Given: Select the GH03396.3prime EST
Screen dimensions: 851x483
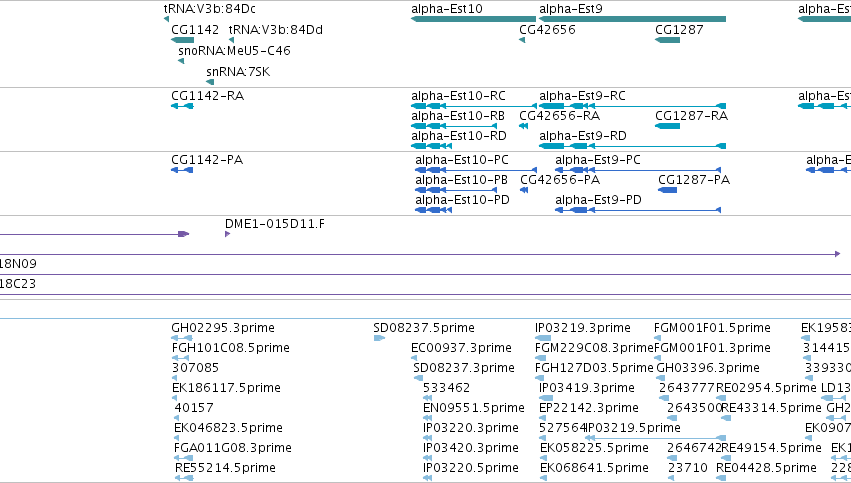Looking at the screenshot, I should [x=708, y=368].
